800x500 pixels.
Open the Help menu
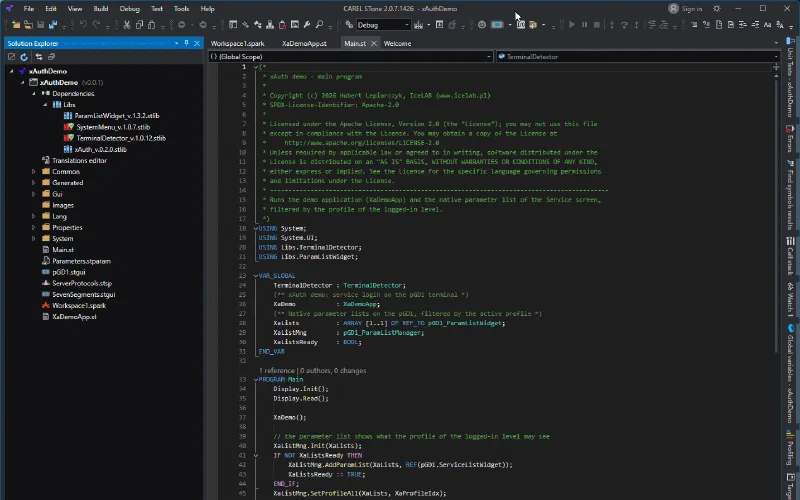207,9
